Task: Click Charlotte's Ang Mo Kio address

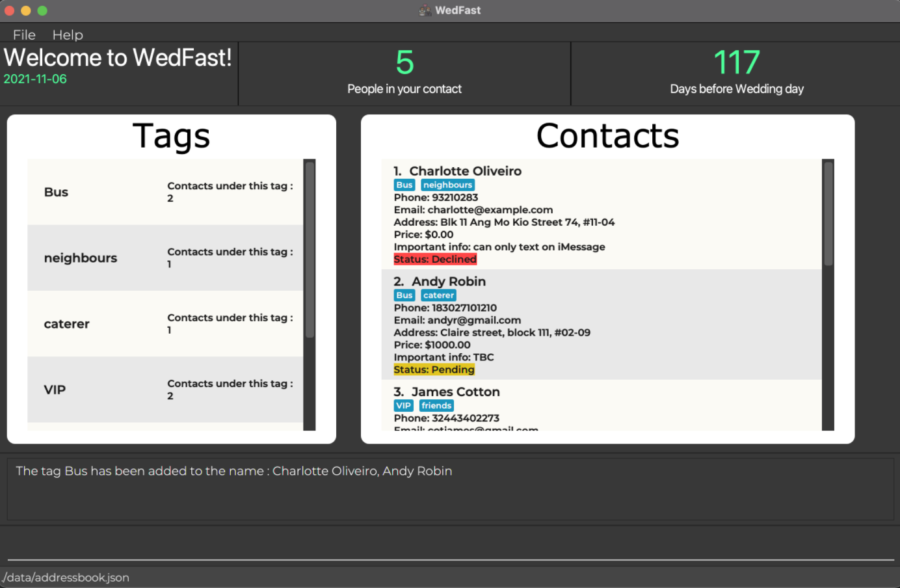Action: tap(504, 222)
